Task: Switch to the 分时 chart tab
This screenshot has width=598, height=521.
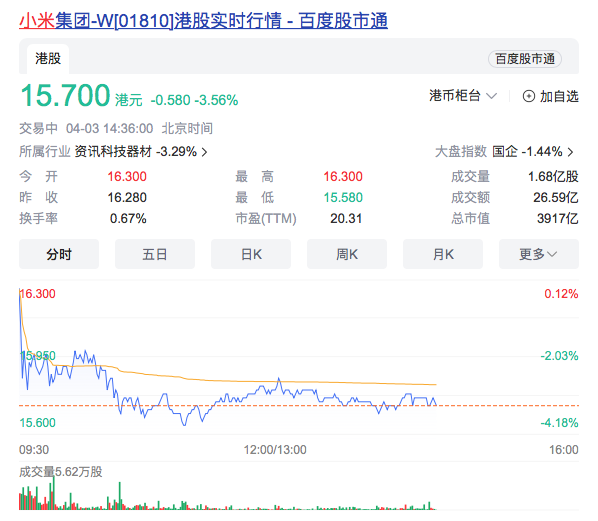Action: [59, 254]
